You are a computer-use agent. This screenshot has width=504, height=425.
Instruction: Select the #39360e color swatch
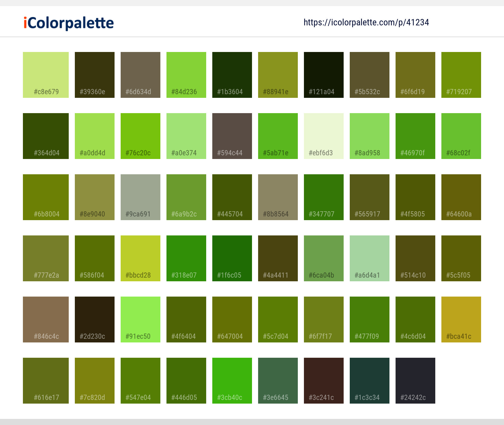(x=95, y=75)
